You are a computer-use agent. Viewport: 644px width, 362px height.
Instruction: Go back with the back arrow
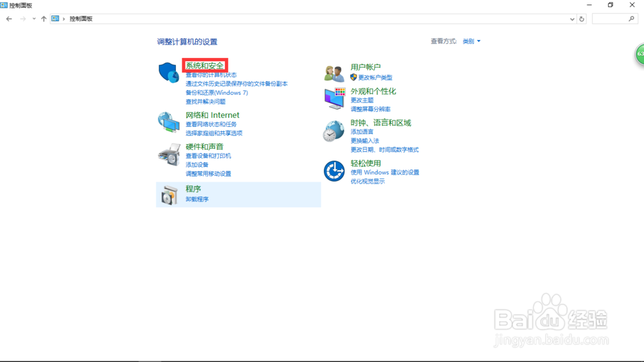coord(9,19)
